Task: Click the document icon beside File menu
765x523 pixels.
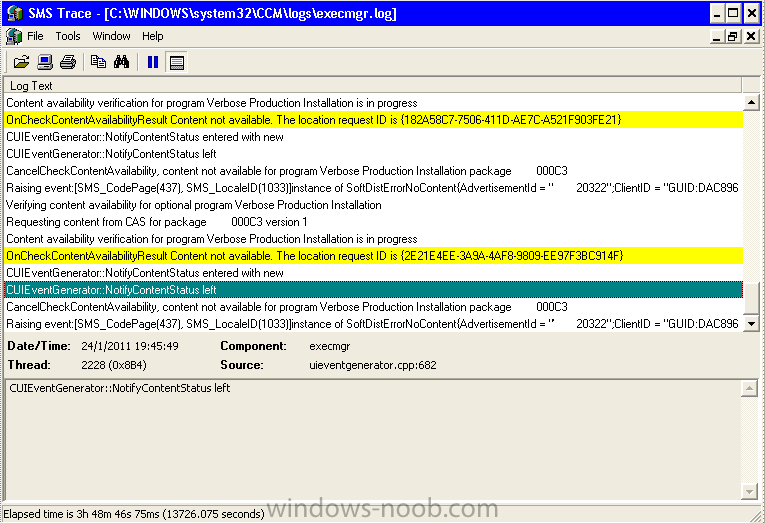Action: [x=14, y=36]
